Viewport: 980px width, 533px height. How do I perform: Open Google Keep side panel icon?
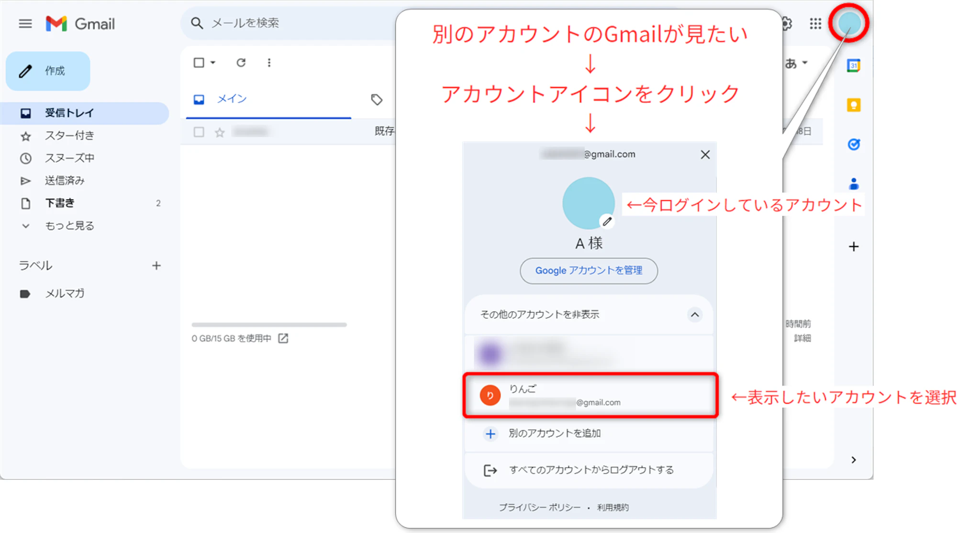click(x=853, y=105)
